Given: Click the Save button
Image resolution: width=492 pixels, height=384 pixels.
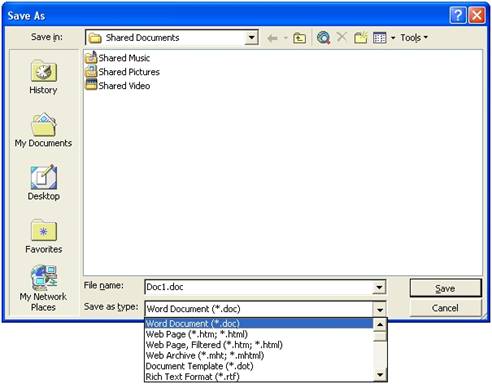Looking at the screenshot, I should click(445, 288).
